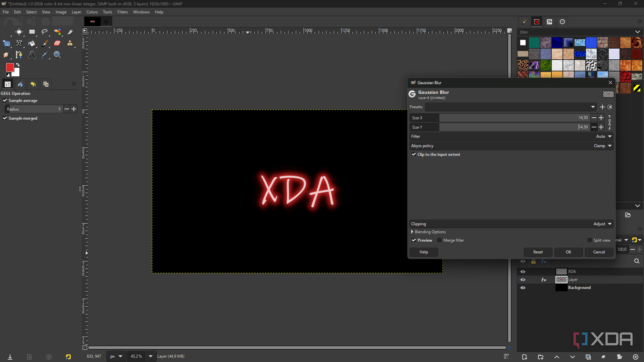The image size is (644, 362).
Task: Hide the Background layer with eye icon
Action: [523, 288]
